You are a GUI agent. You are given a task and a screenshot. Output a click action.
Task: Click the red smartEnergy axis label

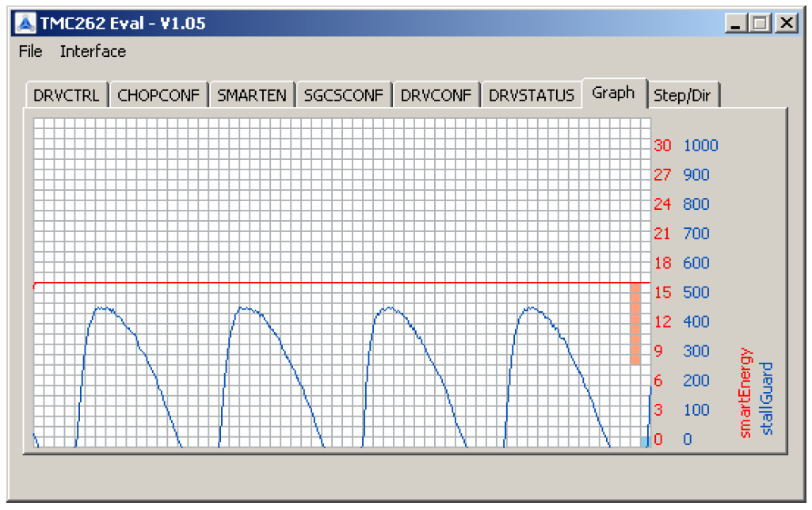[x=745, y=393]
